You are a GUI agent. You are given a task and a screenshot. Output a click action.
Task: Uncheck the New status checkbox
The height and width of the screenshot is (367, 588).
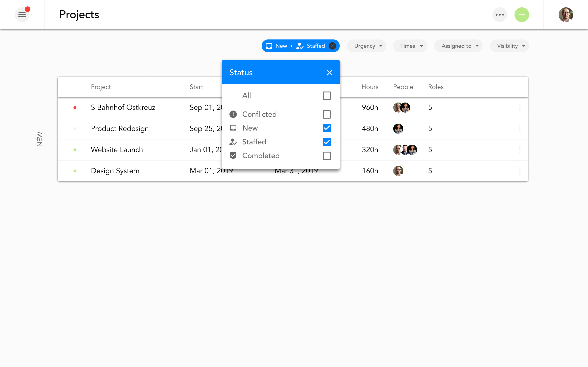click(327, 128)
